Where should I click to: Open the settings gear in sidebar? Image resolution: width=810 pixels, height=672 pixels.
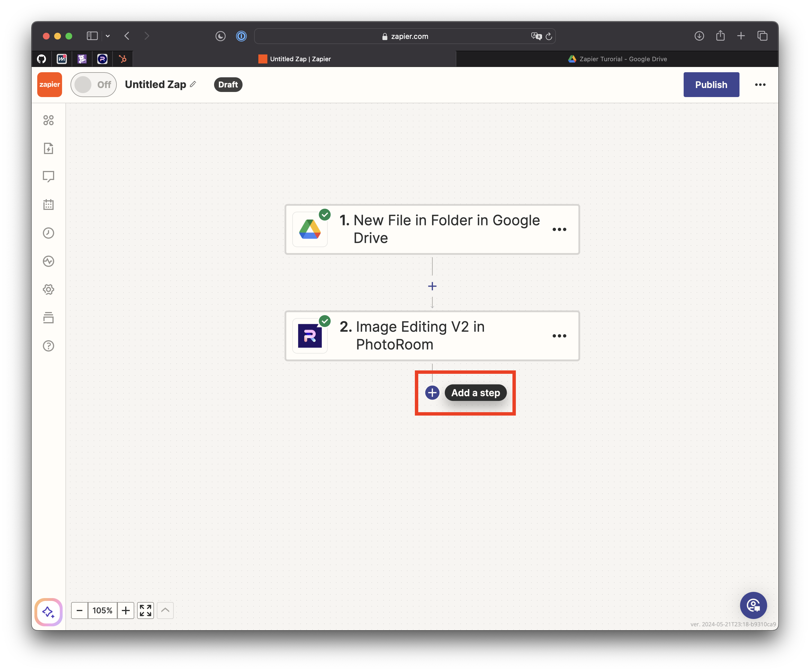(49, 289)
